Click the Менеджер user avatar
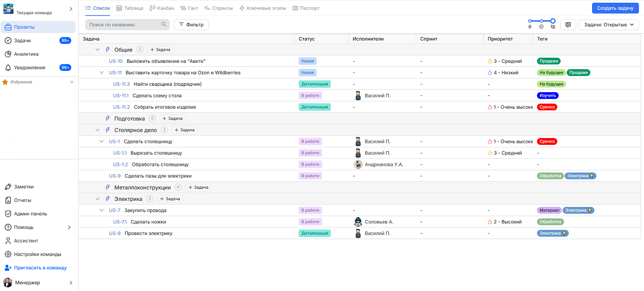Image resolution: width=644 pixels, height=291 pixels. pos(8,283)
